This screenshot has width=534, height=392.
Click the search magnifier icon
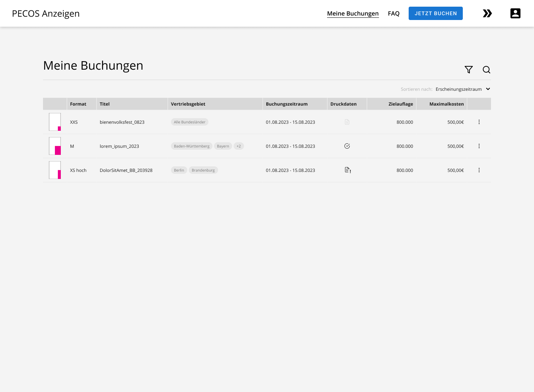(x=487, y=70)
